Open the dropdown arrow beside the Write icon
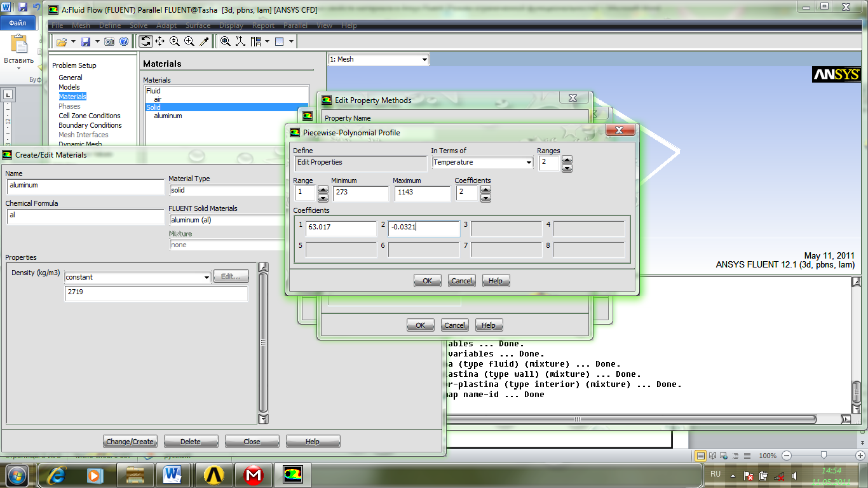 tap(97, 41)
